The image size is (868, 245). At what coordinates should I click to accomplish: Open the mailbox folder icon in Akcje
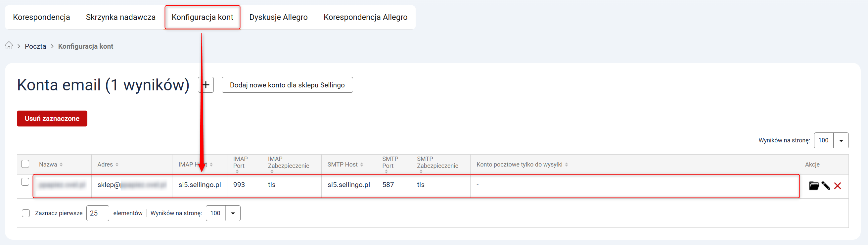tap(814, 186)
